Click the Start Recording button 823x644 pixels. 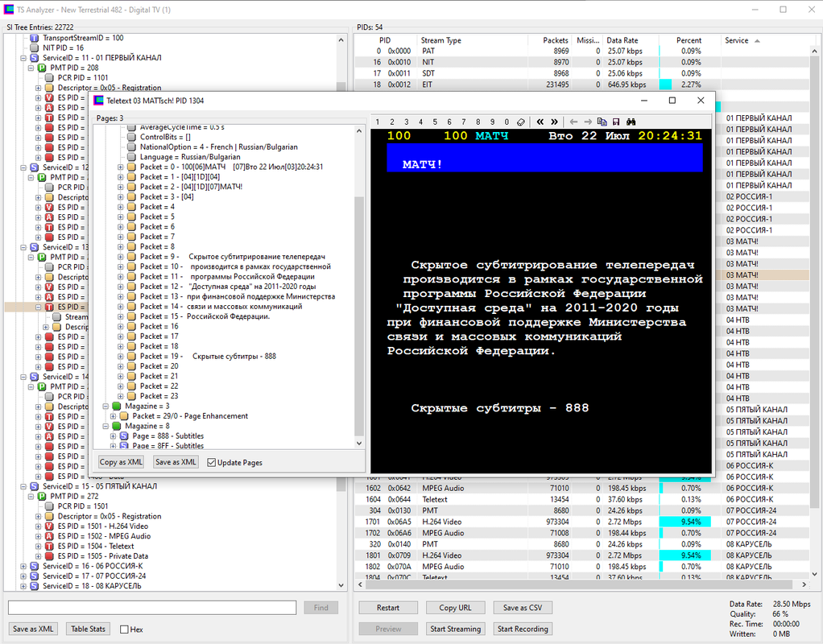tap(523, 629)
